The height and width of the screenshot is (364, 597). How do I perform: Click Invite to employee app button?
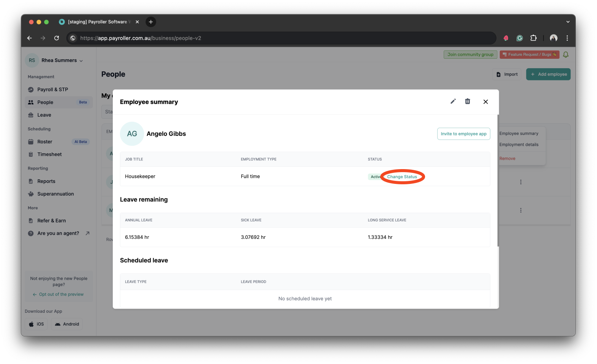[x=463, y=134]
